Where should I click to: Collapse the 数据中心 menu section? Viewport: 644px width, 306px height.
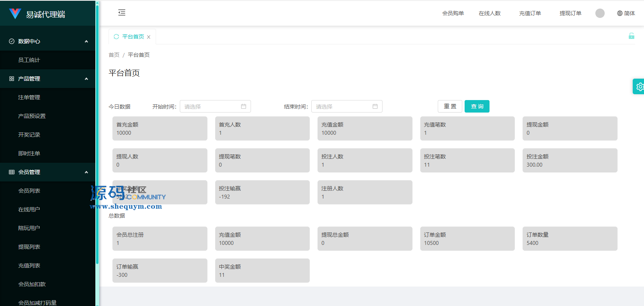(x=86, y=41)
